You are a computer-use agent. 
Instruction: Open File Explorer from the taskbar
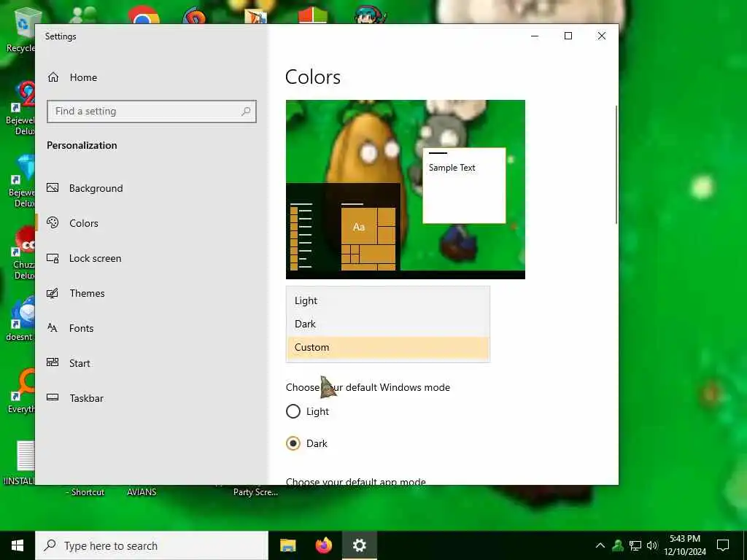tap(287, 545)
